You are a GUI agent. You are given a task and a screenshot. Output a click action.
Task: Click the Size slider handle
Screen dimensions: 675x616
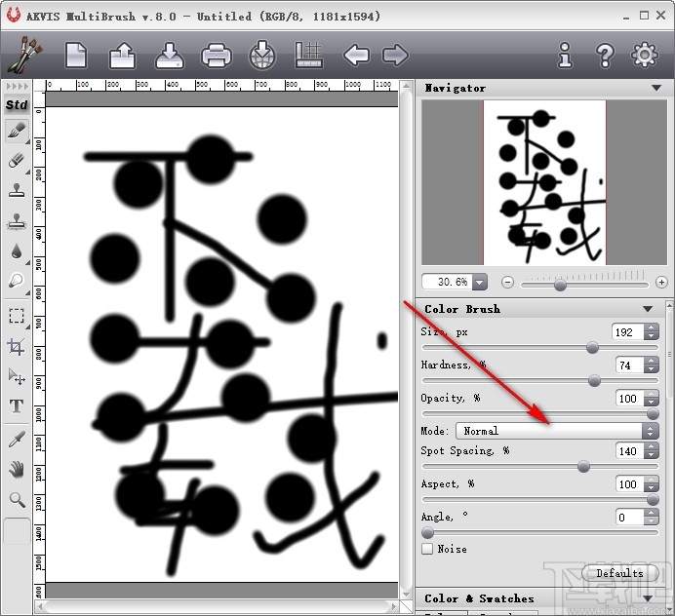[x=592, y=348]
